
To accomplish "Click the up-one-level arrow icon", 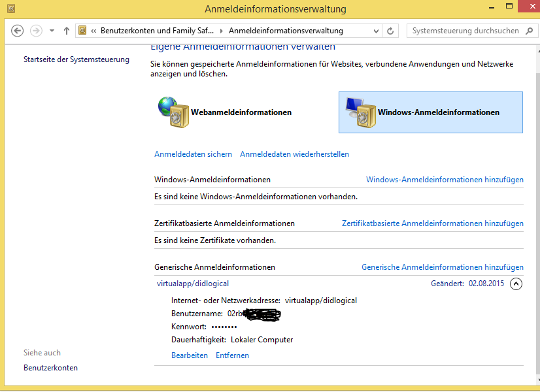I will [x=66, y=30].
